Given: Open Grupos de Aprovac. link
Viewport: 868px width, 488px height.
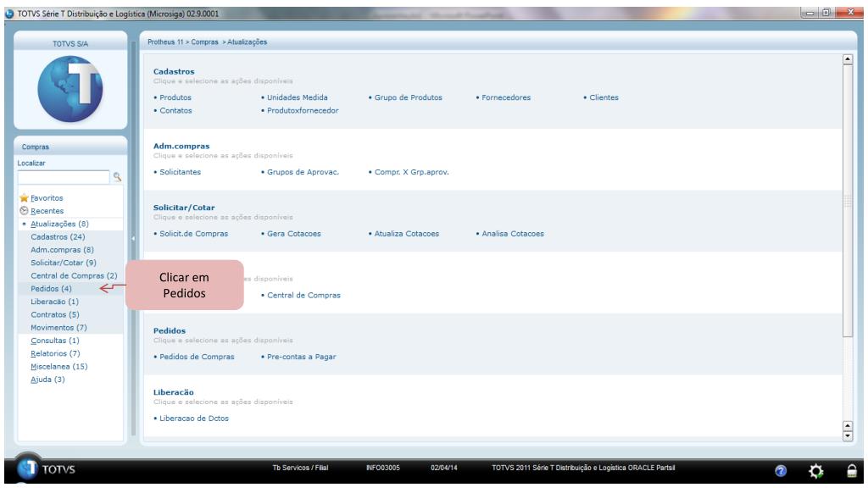Looking at the screenshot, I should click(x=303, y=172).
